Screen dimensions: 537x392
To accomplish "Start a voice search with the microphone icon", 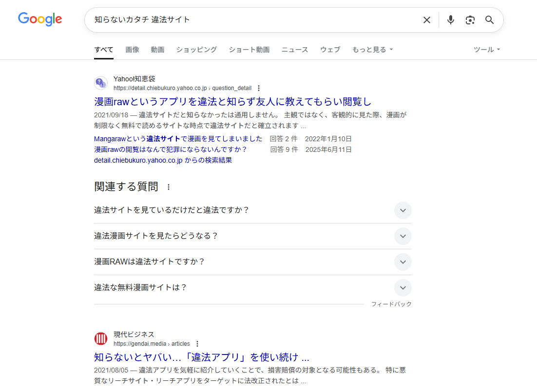I will pyautogui.click(x=450, y=20).
